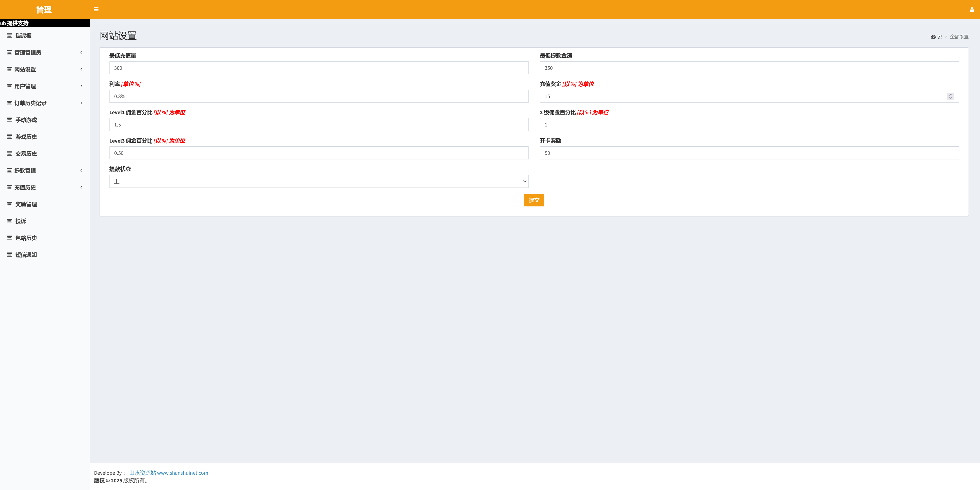
Task: Open 手动游戏 from the sidebar
Action: coord(26,120)
